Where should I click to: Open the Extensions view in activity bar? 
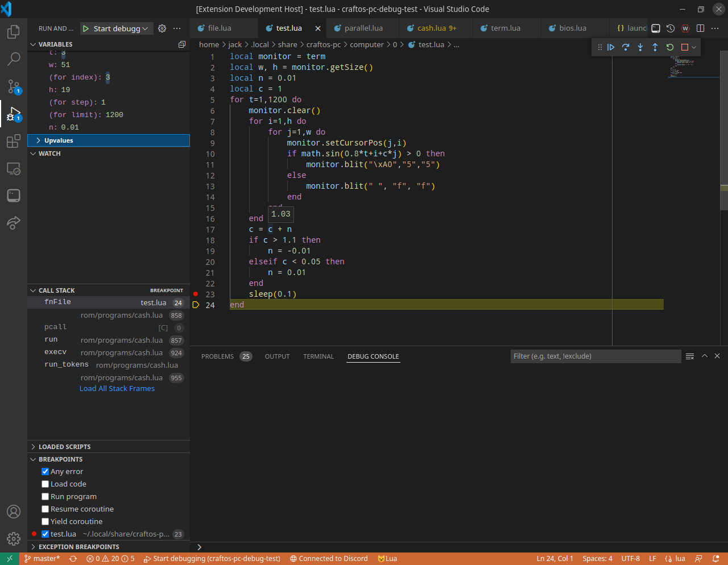pos(14,142)
